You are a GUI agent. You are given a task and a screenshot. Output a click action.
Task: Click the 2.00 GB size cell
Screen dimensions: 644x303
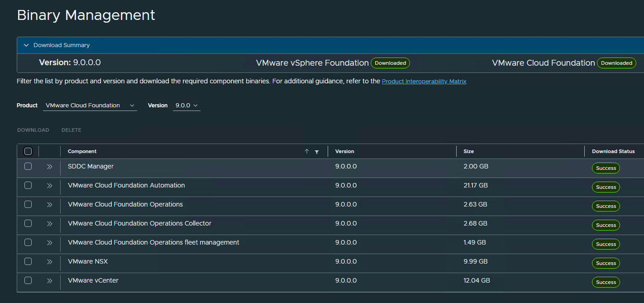[x=476, y=166]
